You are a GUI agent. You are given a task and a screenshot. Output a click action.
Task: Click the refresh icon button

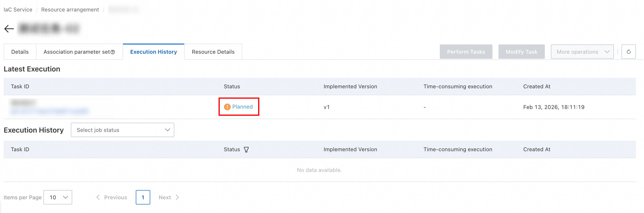pyautogui.click(x=628, y=52)
